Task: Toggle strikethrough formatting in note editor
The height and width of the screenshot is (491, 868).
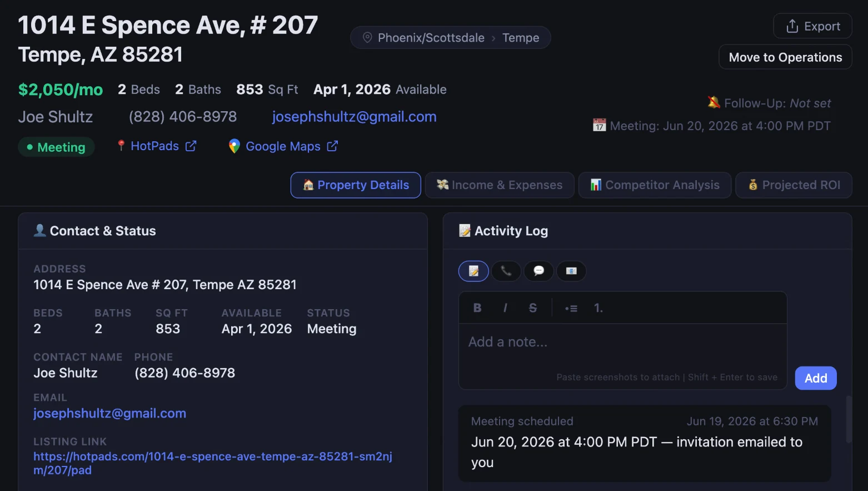Action: [x=533, y=308]
